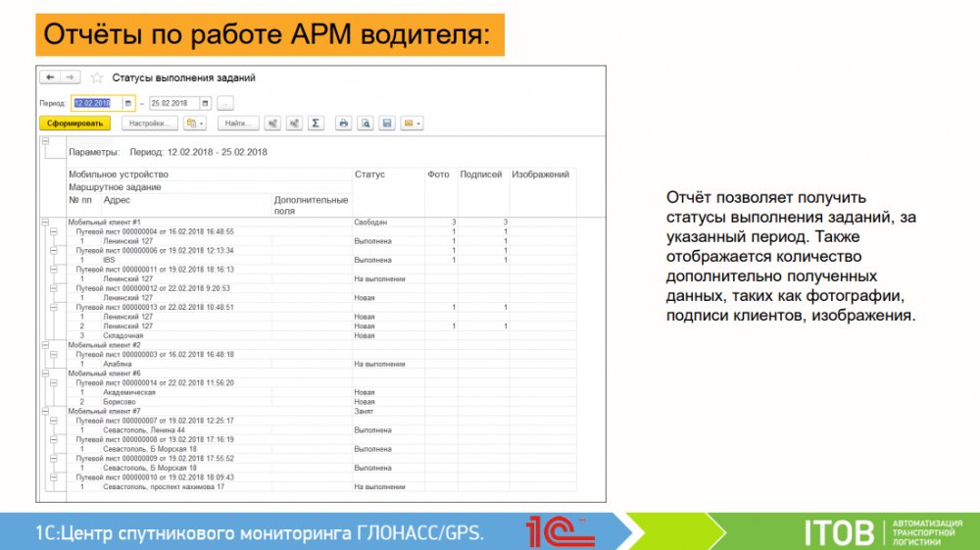Click the Sum (Σ) toolbar icon
Screen dimensions: 980x550
[315, 124]
